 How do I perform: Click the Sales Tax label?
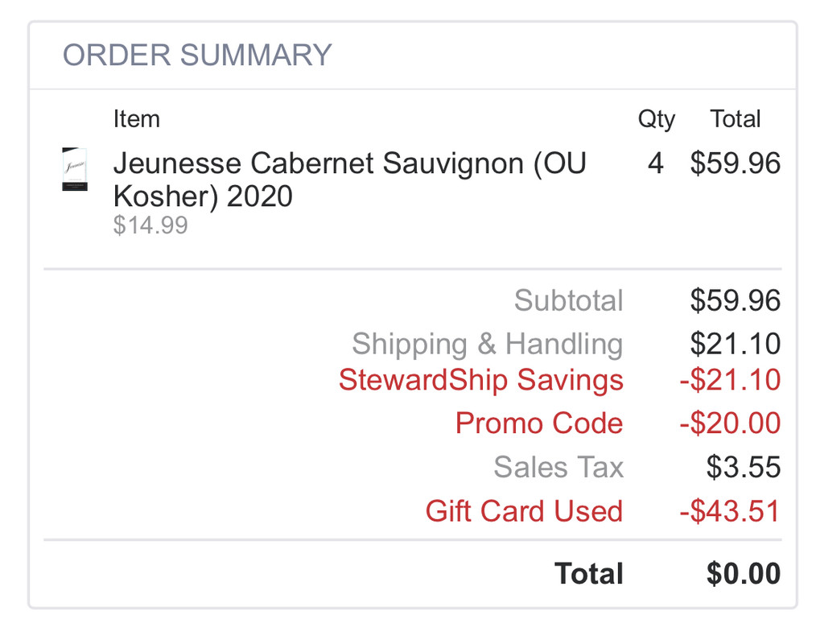(x=558, y=467)
